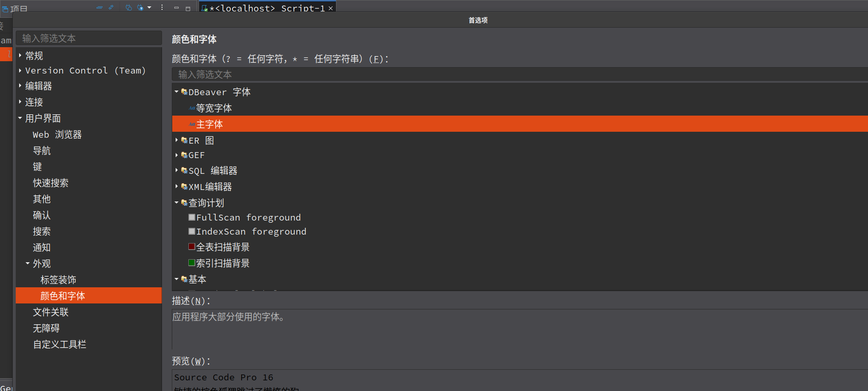868x391 pixels.
Task: Select the red 全表扫描背景 color swatch
Action: (191, 246)
